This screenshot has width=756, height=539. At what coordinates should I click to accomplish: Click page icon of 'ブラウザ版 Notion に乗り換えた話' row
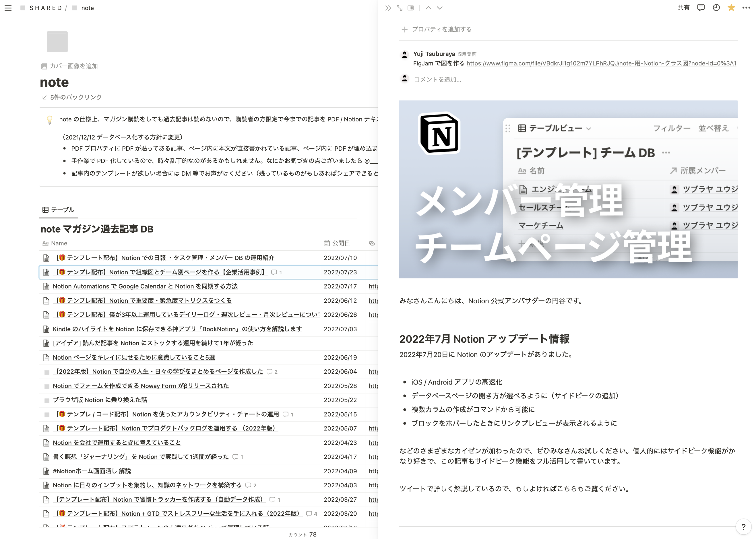(47, 400)
